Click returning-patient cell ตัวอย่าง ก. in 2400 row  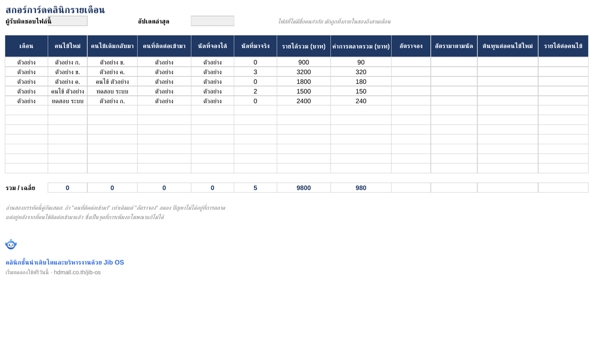pyautogui.click(x=112, y=101)
